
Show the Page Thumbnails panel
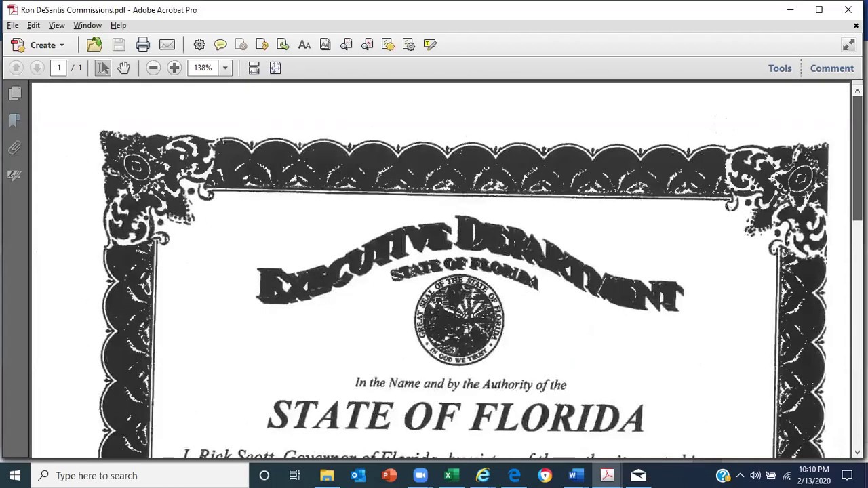pos(15,94)
